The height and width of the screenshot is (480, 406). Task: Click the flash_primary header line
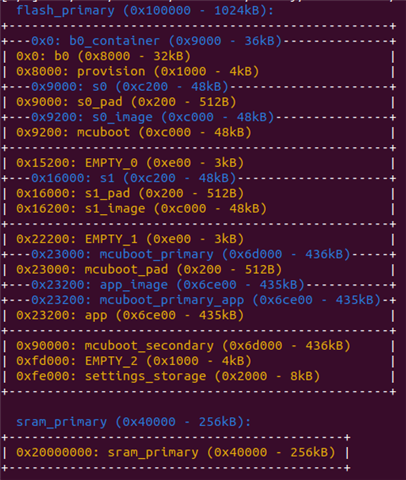tap(145, 10)
